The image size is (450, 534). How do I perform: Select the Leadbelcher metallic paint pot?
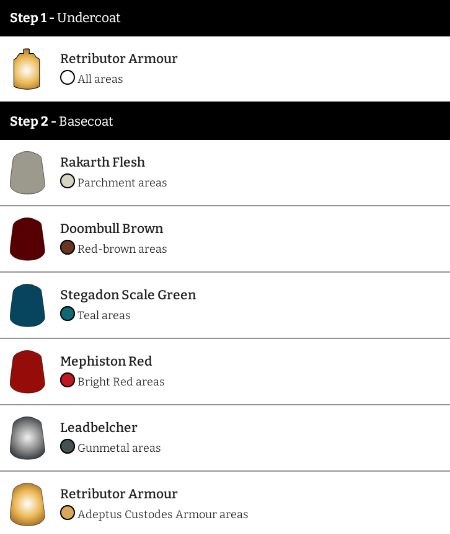(27, 438)
